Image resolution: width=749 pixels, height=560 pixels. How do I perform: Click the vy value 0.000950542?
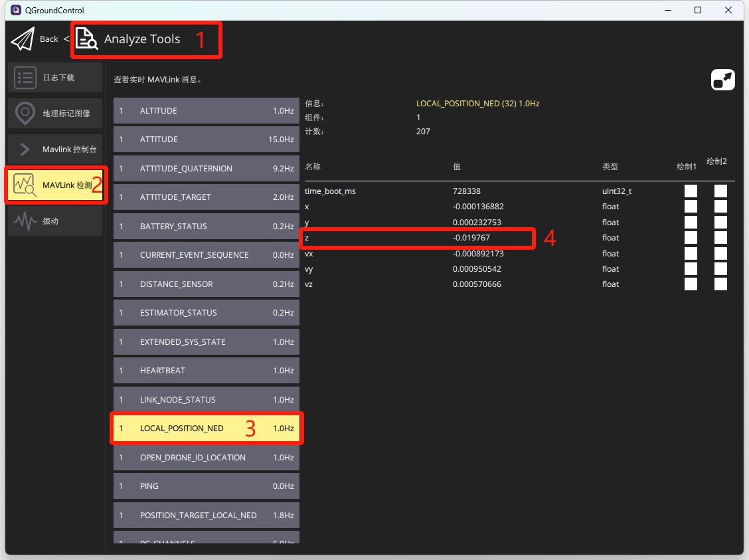(477, 268)
